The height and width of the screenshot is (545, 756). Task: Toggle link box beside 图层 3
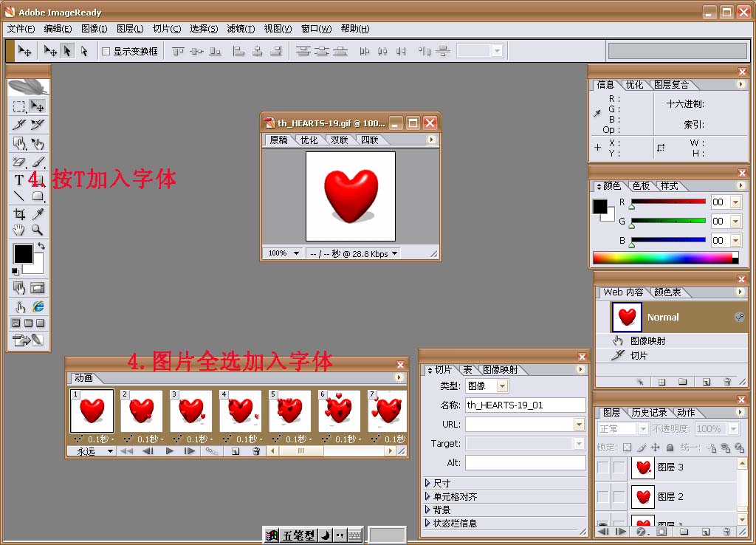pyautogui.click(x=619, y=467)
